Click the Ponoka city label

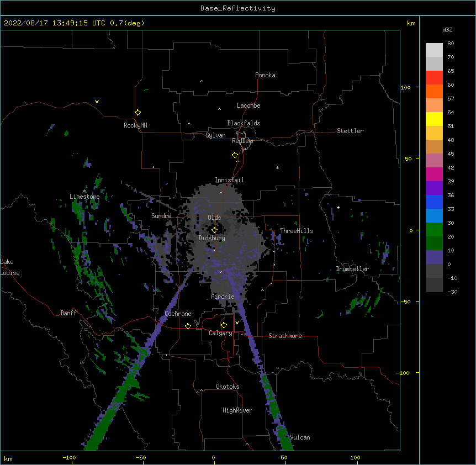click(265, 75)
